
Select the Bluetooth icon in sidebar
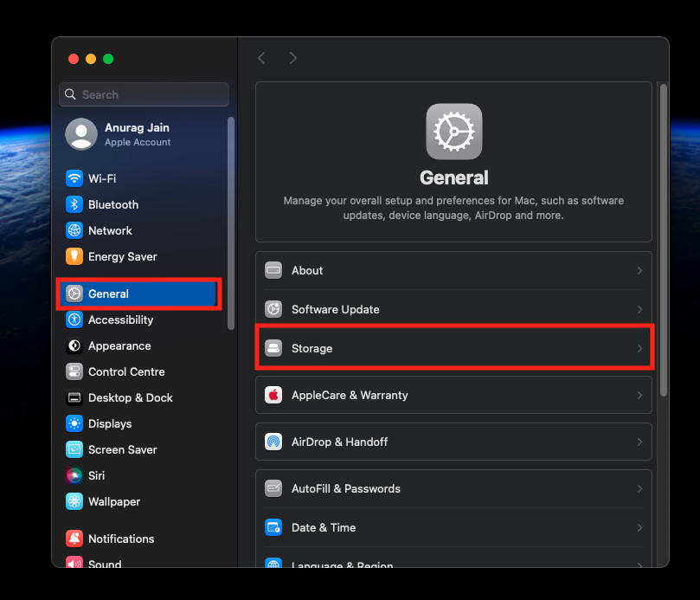[x=74, y=204]
